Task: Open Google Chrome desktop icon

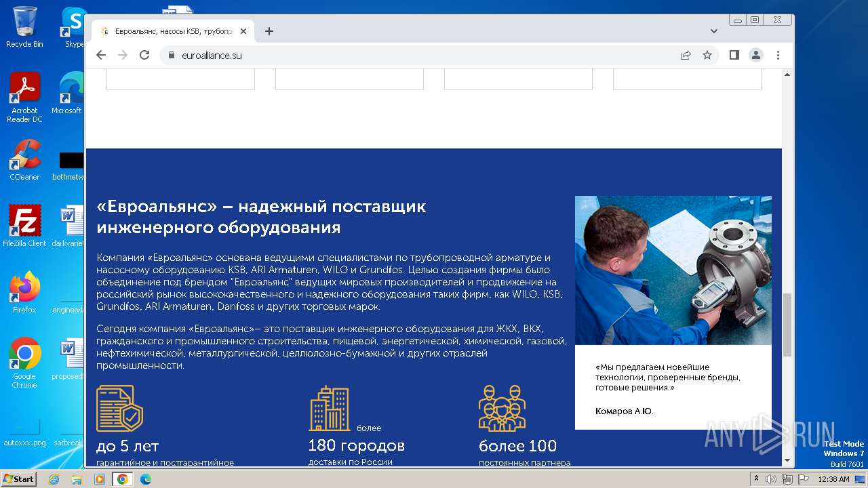Action: (x=24, y=363)
